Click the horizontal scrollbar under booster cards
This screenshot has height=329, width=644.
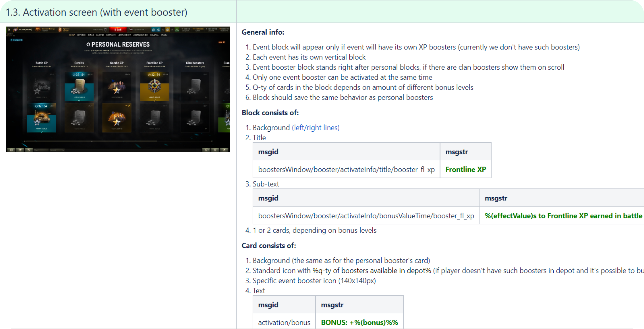click(92, 141)
